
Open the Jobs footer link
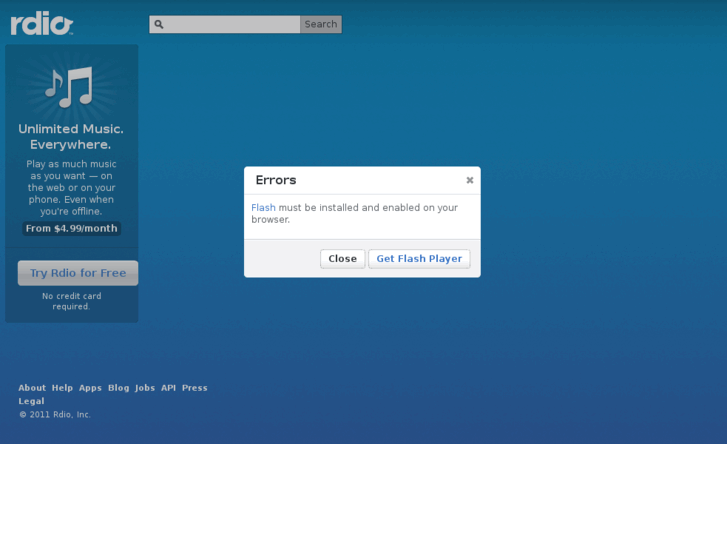[145, 388]
